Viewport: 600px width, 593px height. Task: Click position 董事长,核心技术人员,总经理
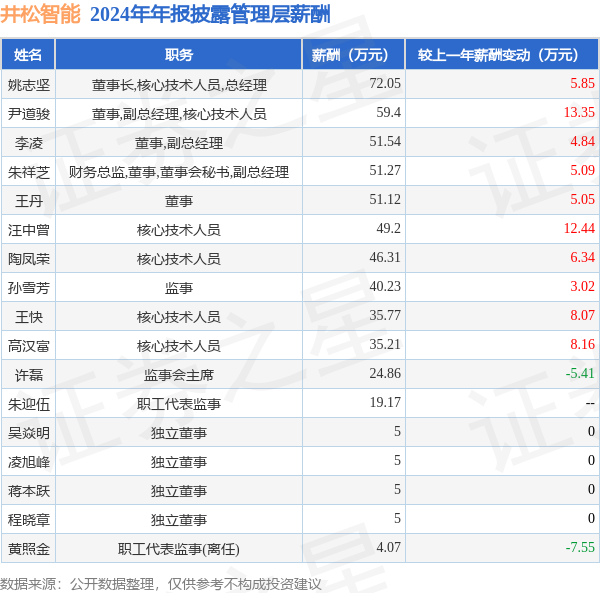(x=179, y=85)
